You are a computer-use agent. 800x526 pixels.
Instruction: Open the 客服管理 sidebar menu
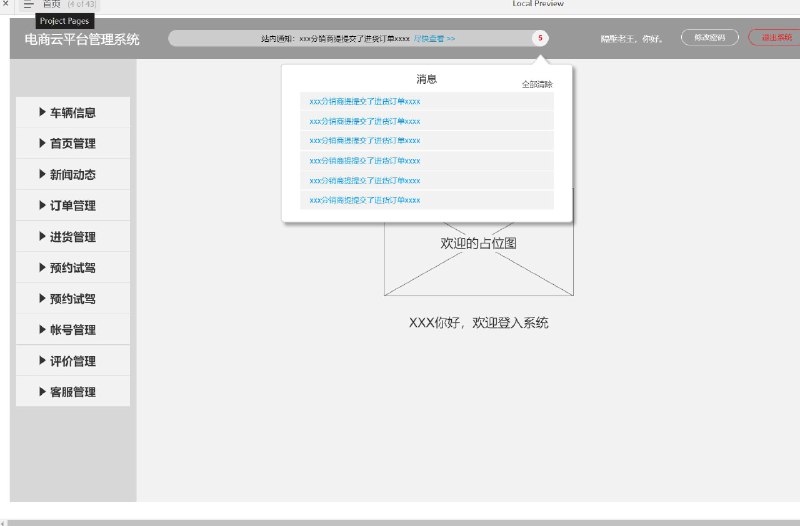[73, 392]
